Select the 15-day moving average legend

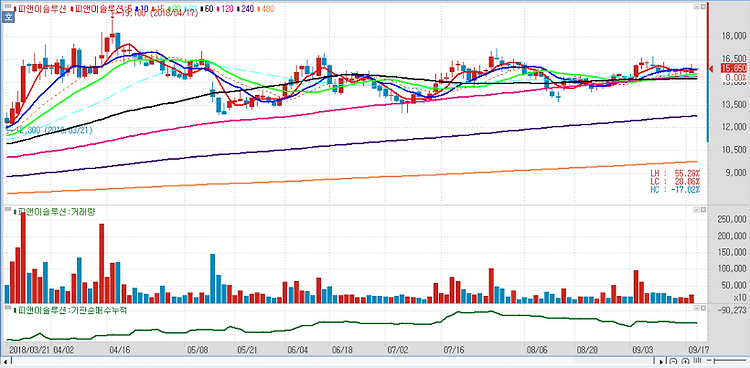pos(159,9)
